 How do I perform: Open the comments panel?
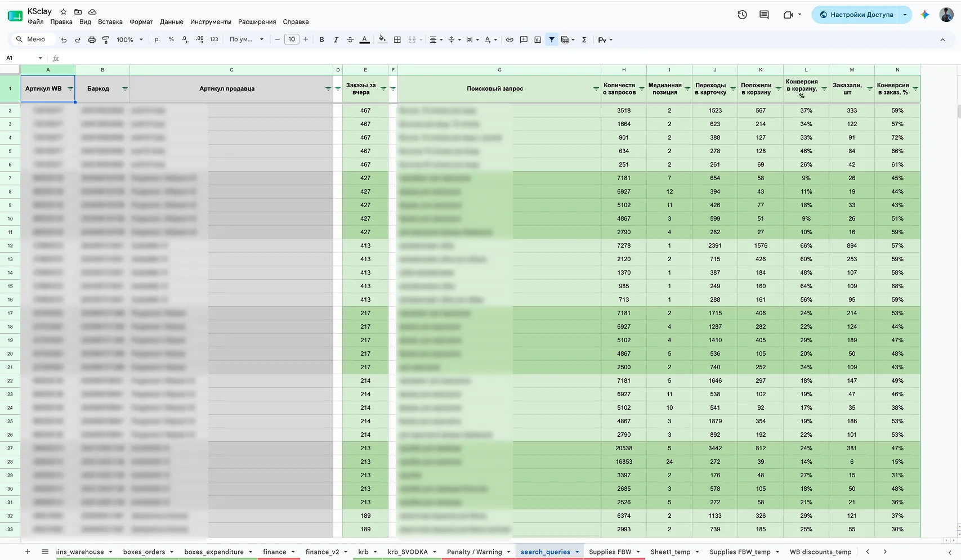(x=764, y=15)
